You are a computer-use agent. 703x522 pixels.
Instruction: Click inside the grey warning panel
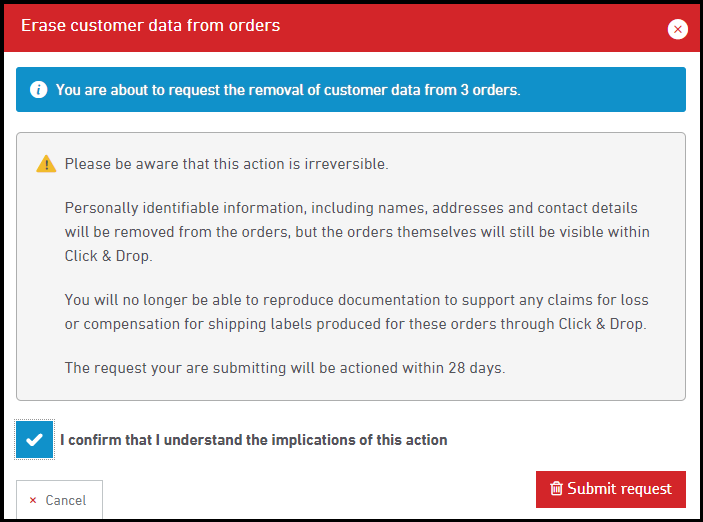click(x=351, y=266)
